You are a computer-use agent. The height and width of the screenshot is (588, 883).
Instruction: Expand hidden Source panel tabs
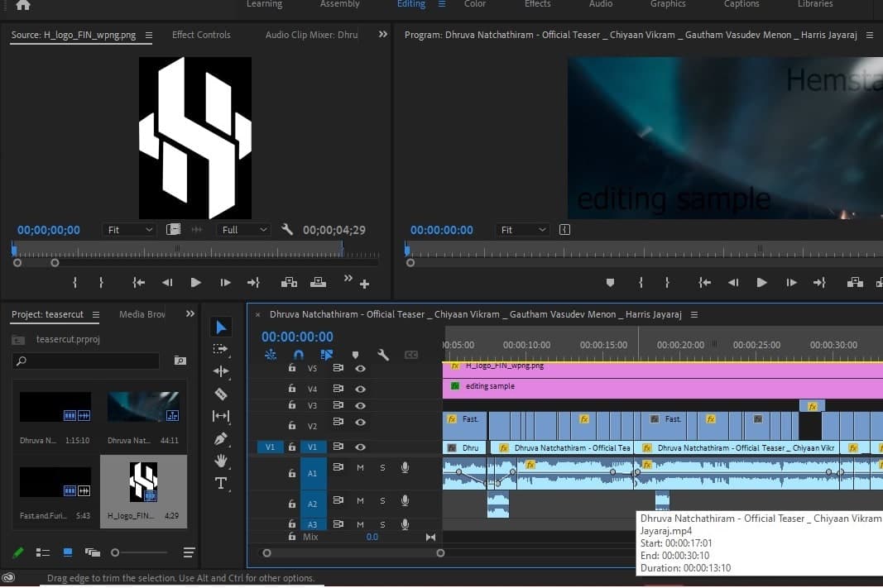382,35
